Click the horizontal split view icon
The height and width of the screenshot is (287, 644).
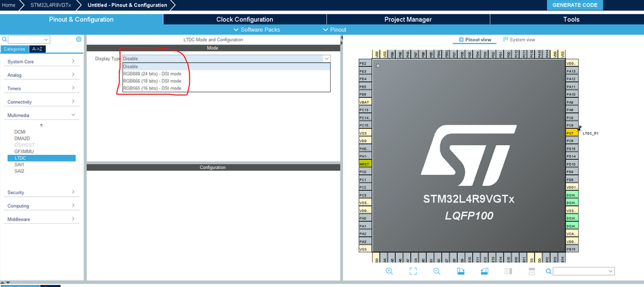pos(531,271)
